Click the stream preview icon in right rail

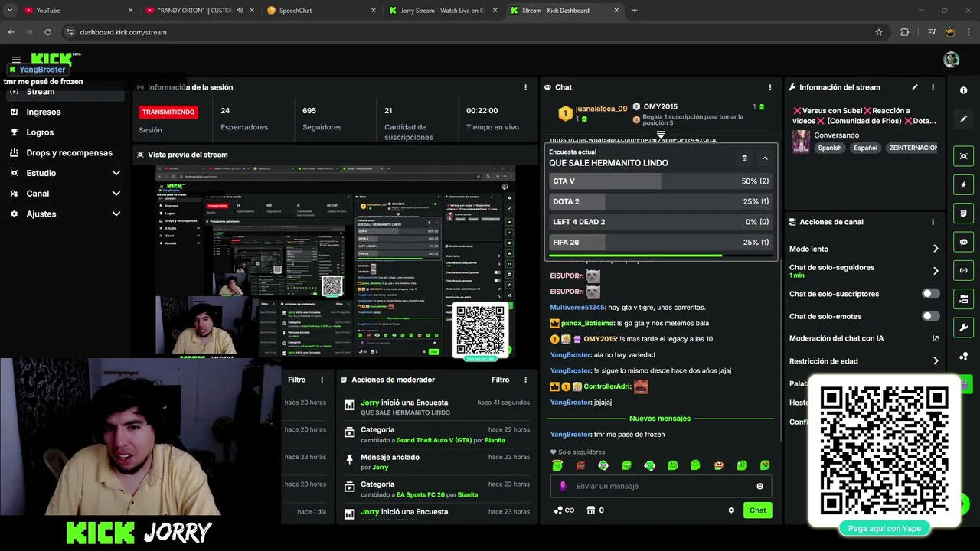(963, 156)
